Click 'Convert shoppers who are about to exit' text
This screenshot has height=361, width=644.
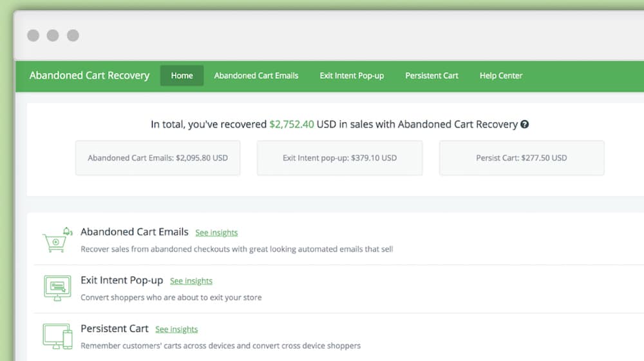click(x=171, y=297)
